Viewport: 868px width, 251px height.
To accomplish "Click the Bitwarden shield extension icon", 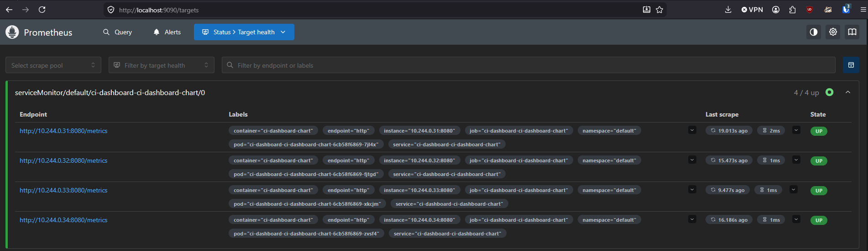I will (846, 9).
